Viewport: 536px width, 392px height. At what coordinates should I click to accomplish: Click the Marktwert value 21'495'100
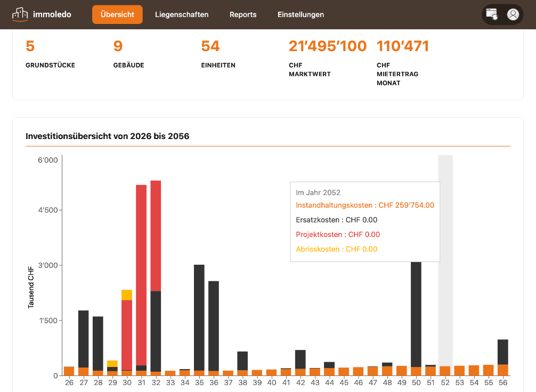click(x=327, y=46)
